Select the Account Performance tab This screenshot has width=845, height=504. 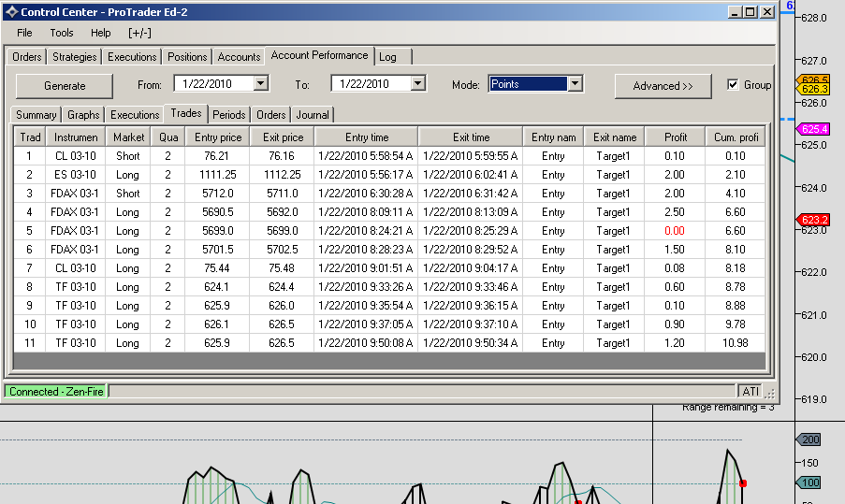click(320, 55)
